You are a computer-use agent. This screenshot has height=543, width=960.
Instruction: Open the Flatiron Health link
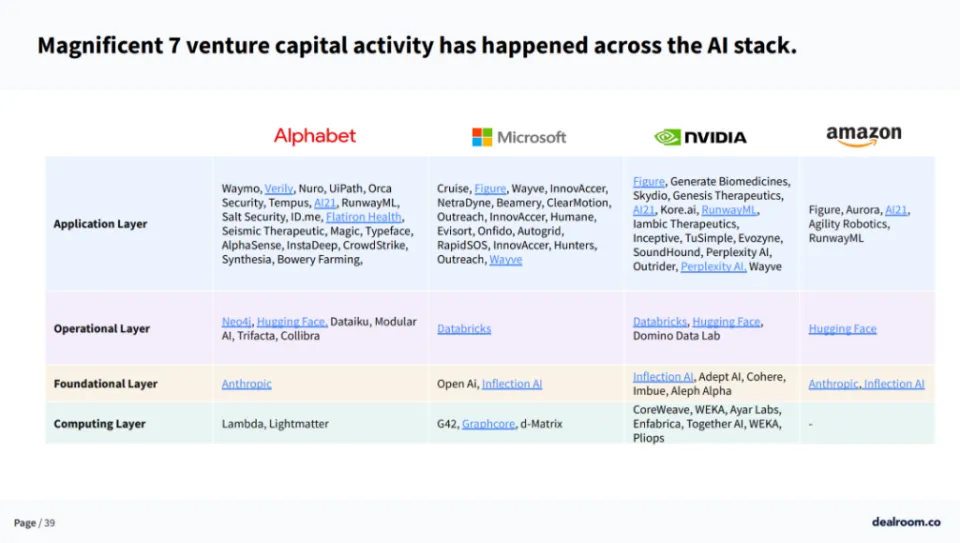(x=364, y=217)
